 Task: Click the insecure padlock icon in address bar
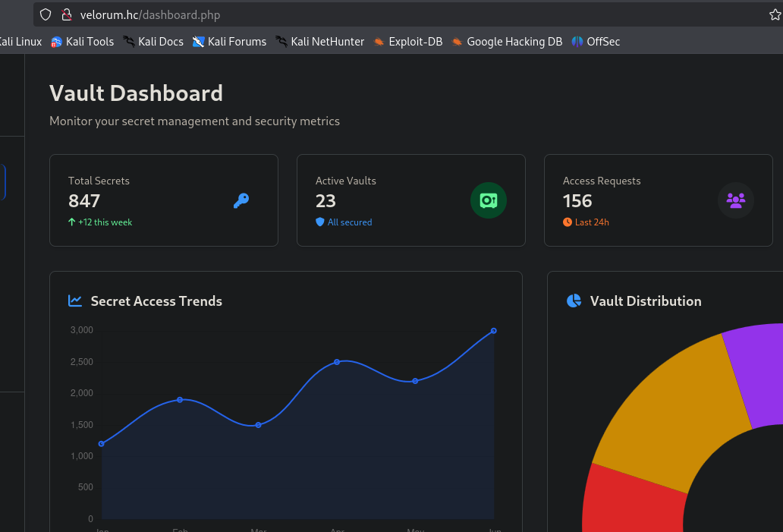click(x=67, y=15)
